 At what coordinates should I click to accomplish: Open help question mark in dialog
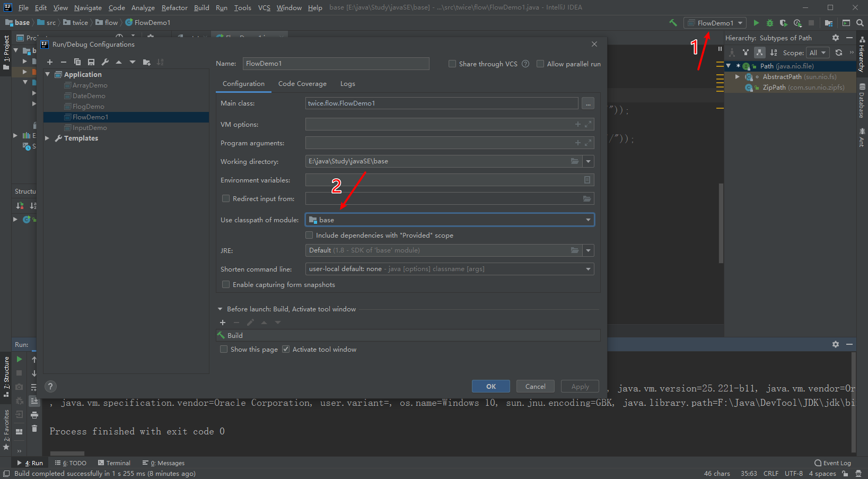pos(50,386)
